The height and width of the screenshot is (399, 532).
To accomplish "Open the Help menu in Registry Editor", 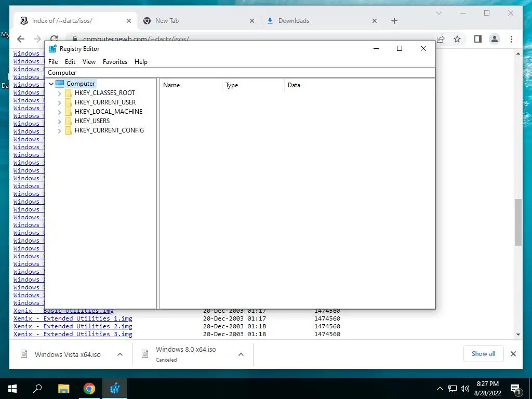I will [141, 62].
